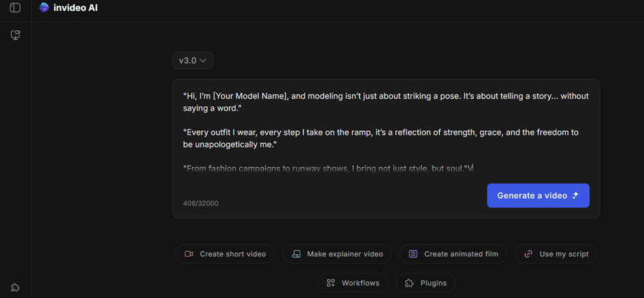Click the link icon beside Use my script
Screen dimensions: 644x298
pos(528,254)
